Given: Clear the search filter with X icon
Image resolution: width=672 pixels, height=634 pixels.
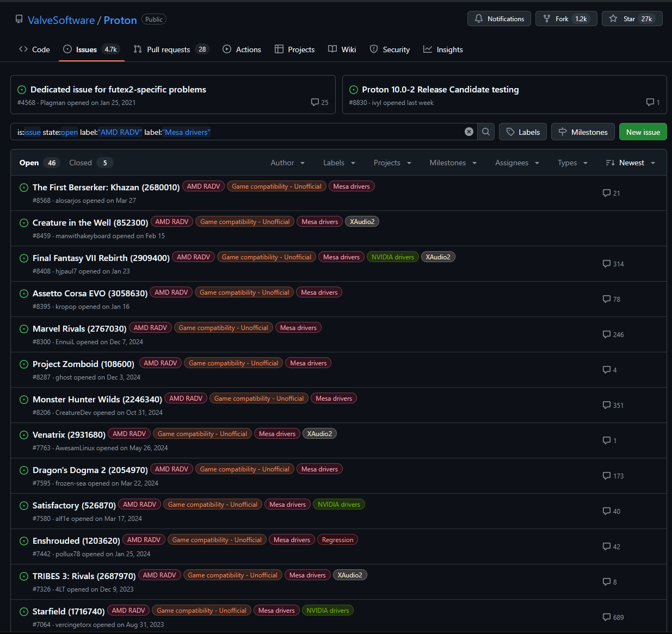Looking at the screenshot, I should coord(469,132).
